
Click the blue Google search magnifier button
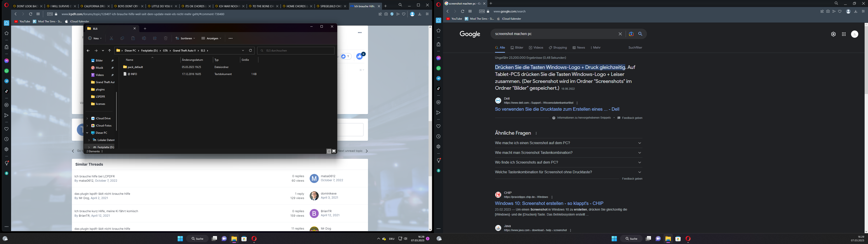point(640,34)
